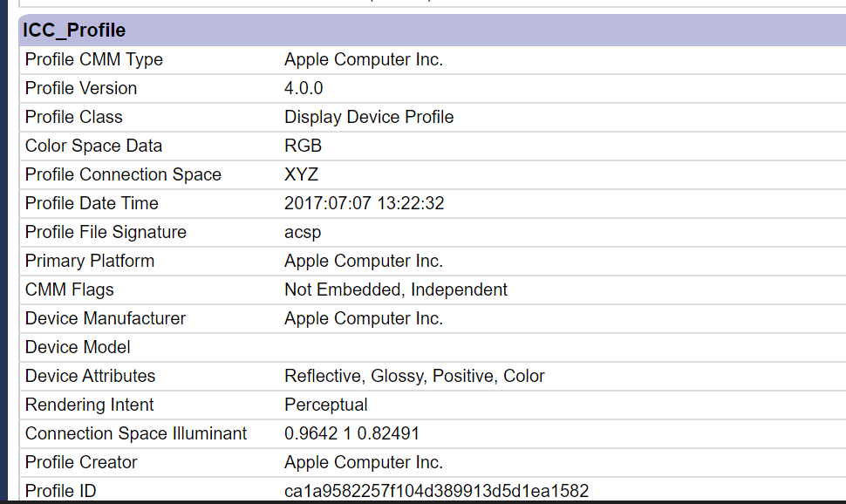Select the Profile Date Time value 2017:07:07 13:22:32
The width and height of the screenshot is (846, 504).
(365, 204)
